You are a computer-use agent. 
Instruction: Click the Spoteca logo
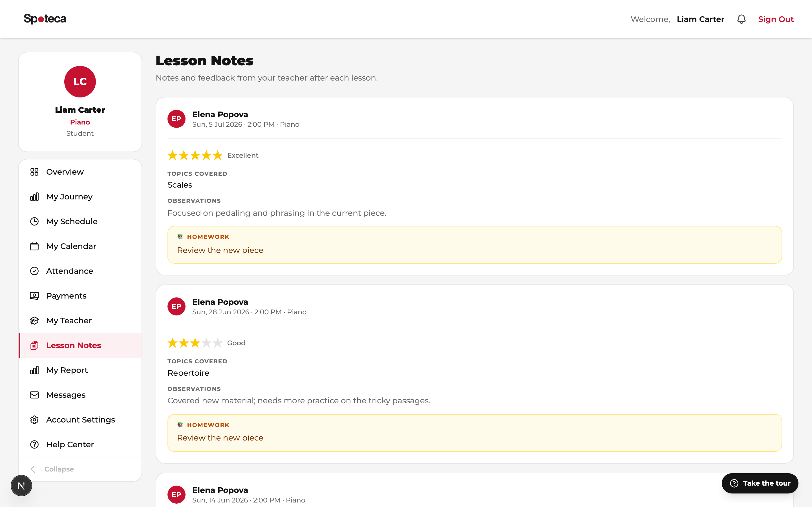pyautogui.click(x=45, y=19)
